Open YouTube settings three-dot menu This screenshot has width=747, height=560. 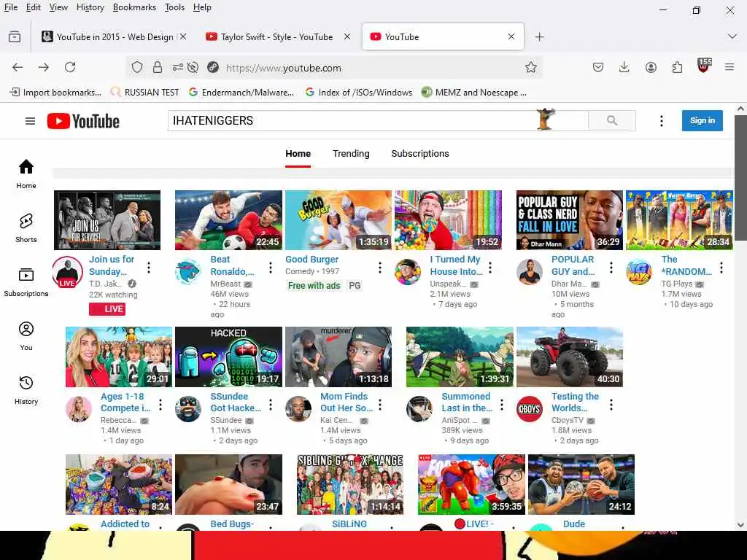[661, 121]
